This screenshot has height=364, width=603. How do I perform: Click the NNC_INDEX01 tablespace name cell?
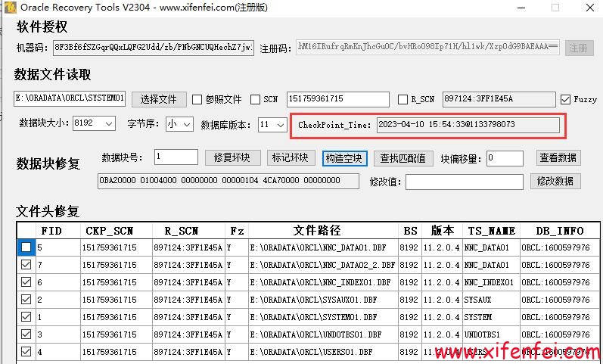(x=492, y=282)
